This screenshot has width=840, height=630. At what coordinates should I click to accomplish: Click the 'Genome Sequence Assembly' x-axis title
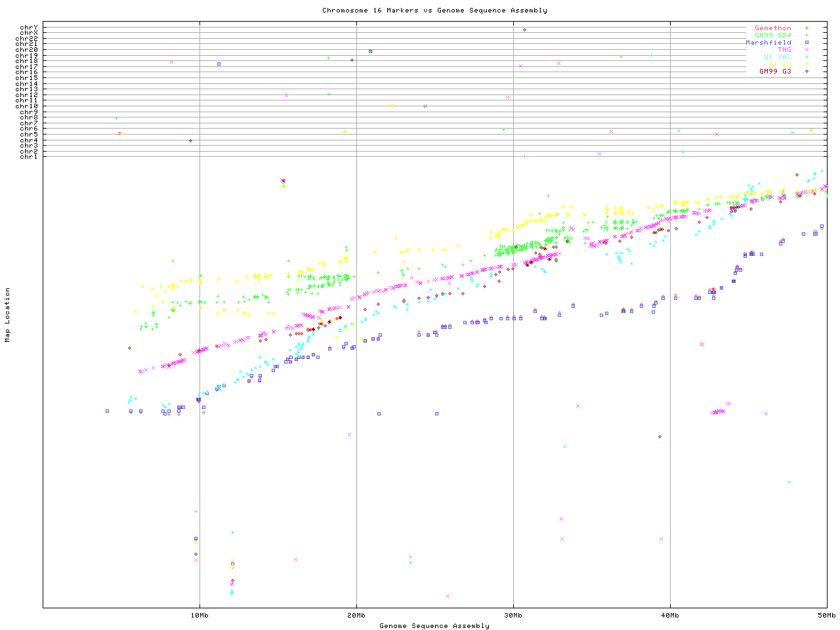[x=434, y=625]
